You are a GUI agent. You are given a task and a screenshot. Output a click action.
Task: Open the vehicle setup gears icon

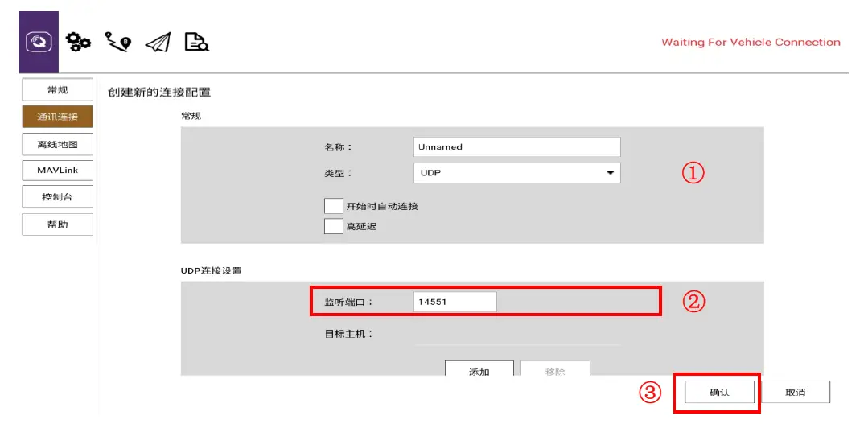(78, 42)
